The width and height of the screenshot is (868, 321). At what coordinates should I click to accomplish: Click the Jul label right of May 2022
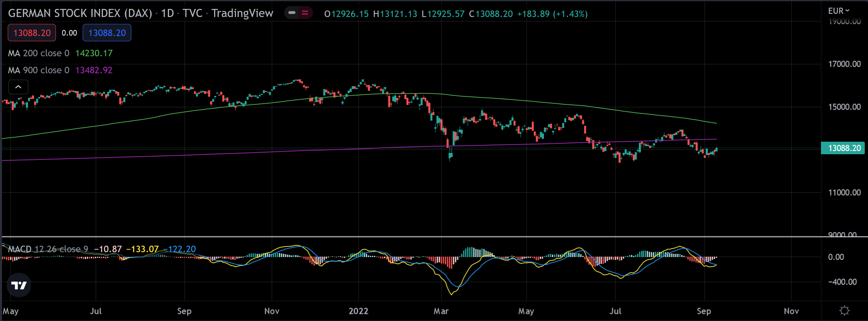coord(615,311)
